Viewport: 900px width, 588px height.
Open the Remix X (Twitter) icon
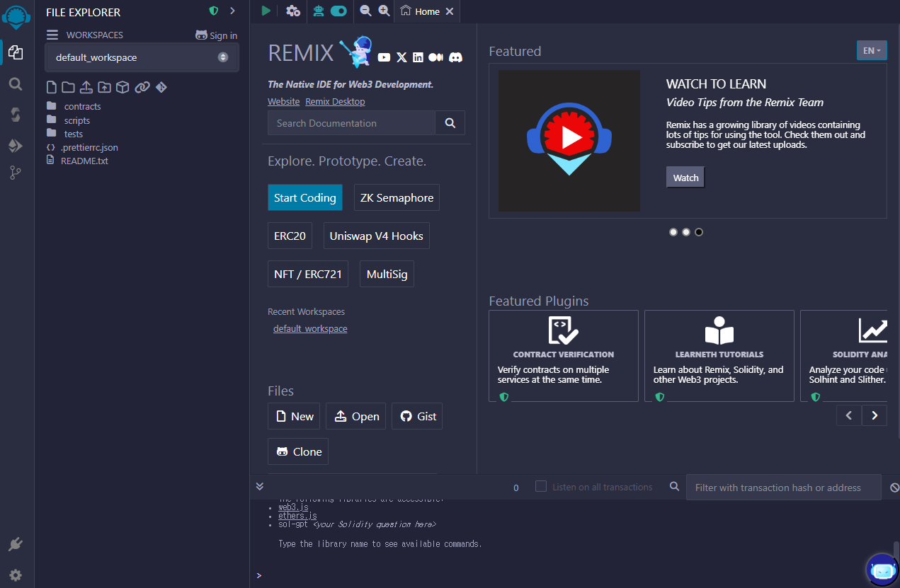(401, 57)
